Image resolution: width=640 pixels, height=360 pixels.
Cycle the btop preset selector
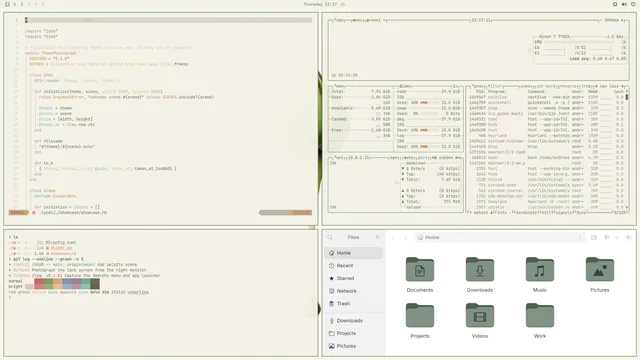374,20
